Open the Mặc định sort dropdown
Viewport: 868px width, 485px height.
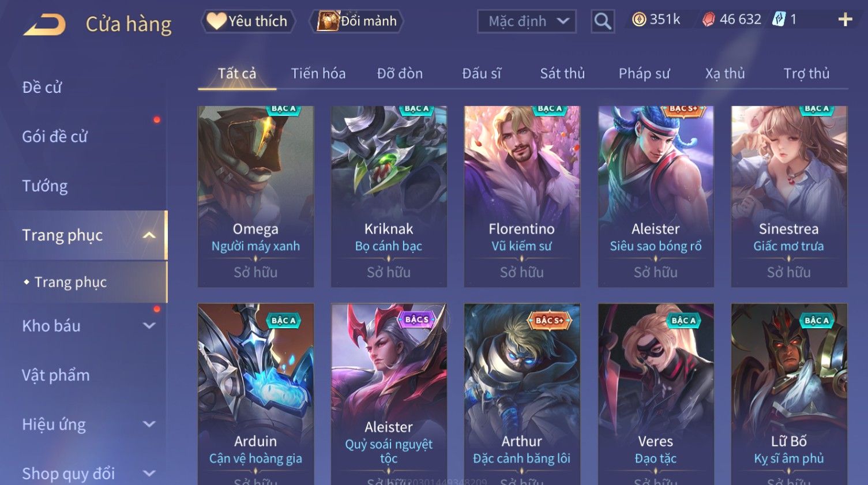(x=527, y=21)
